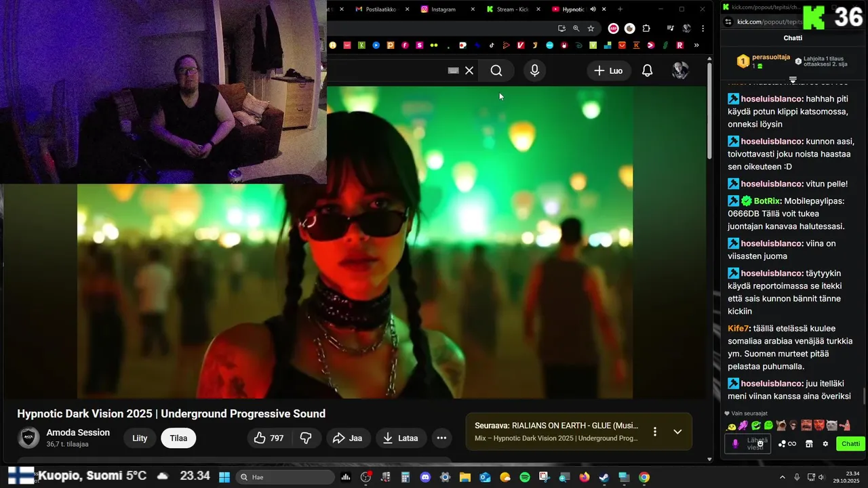Open a new browser tab with plus
The height and width of the screenshot is (488, 868).
click(x=620, y=9)
